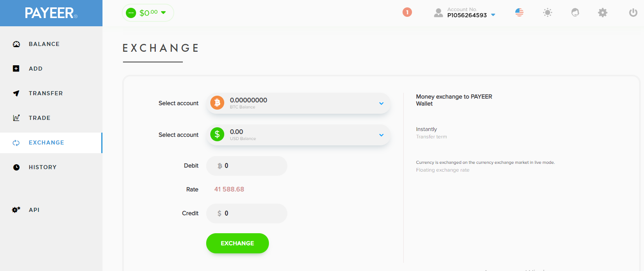Image resolution: width=644 pixels, height=271 pixels.
Task: Change language via the US flag icon
Action: coord(519,12)
